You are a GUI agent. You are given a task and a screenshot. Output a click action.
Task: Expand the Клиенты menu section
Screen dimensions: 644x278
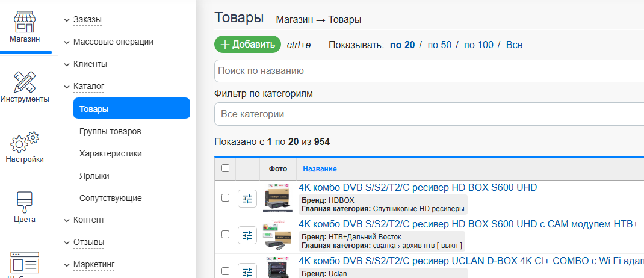pyautogui.click(x=90, y=64)
